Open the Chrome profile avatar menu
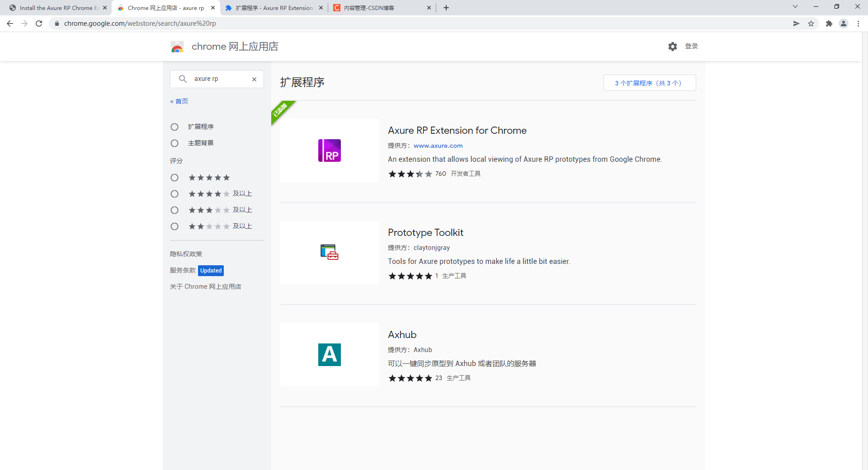The width and height of the screenshot is (868, 470). [x=844, y=23]
